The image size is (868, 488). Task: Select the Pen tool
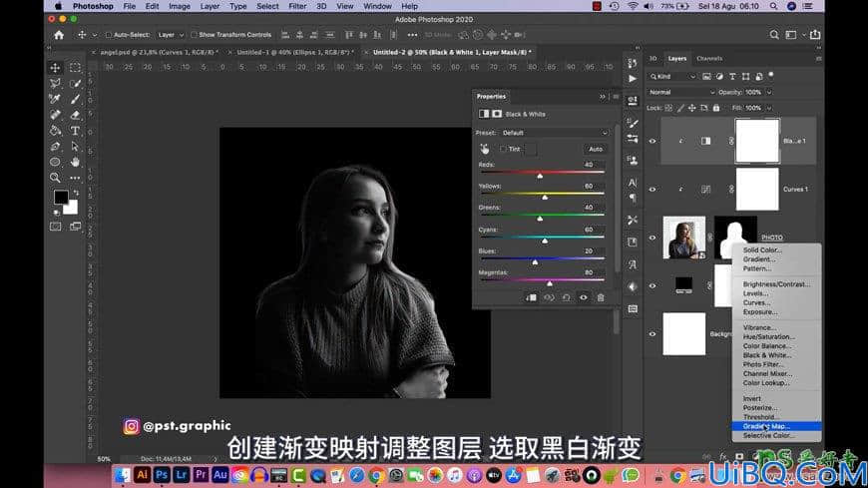[55, 147]
